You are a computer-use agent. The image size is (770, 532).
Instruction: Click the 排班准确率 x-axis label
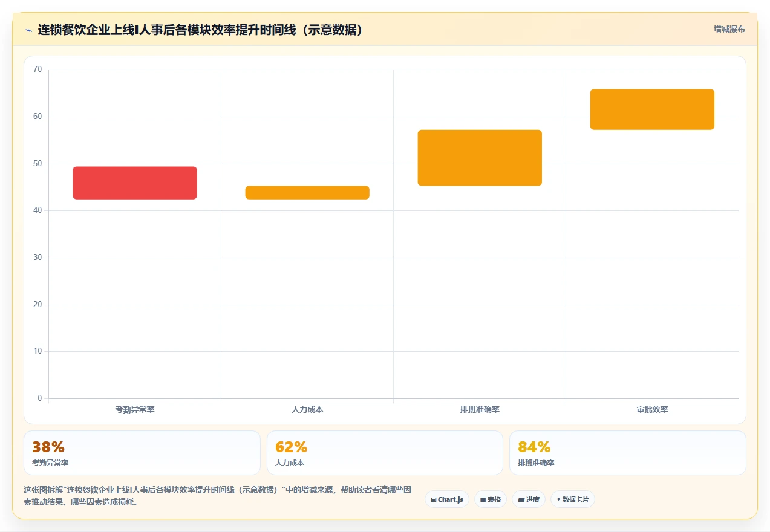pos(480,409)
